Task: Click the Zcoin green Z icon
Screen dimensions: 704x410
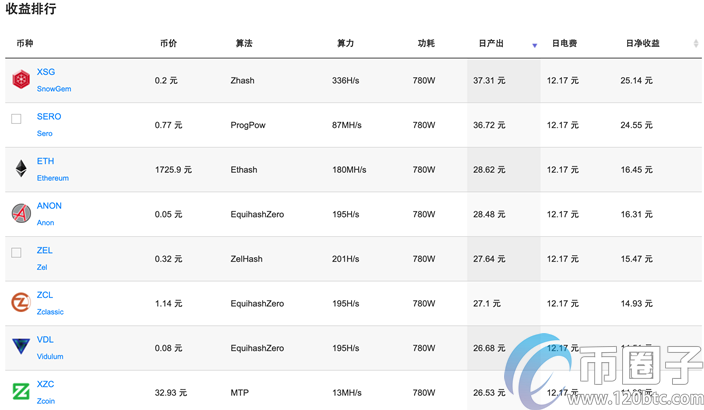Action: 21,391
